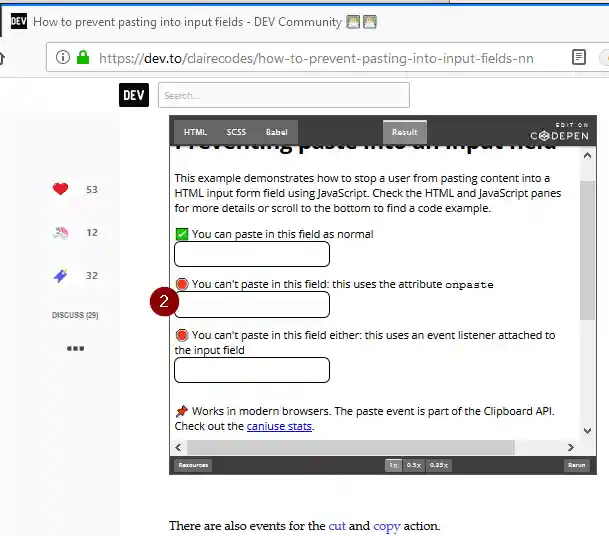Bookmark the post with the bookmark icon
Screen dimensions: 609x536
coord(60,275)
